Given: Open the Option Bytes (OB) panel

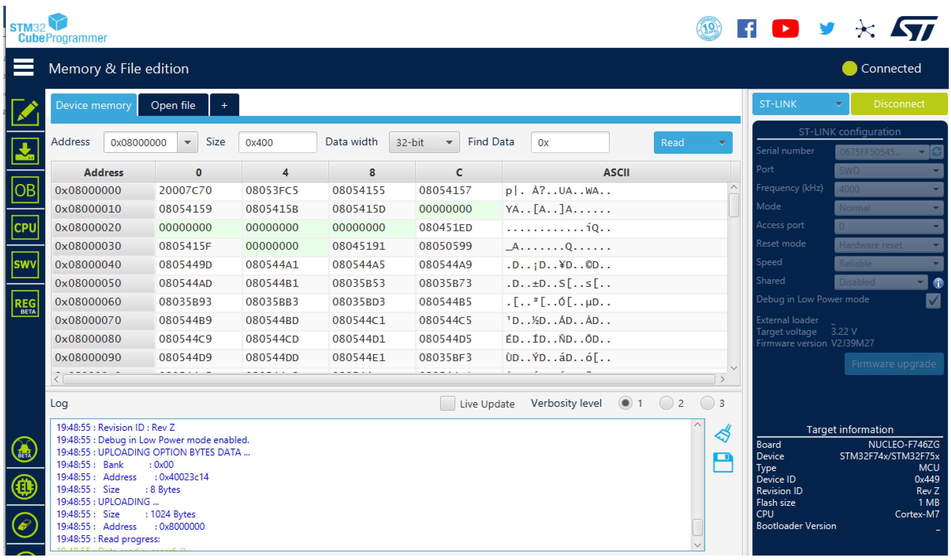Looking at the screenshot, I should point(25,190).
